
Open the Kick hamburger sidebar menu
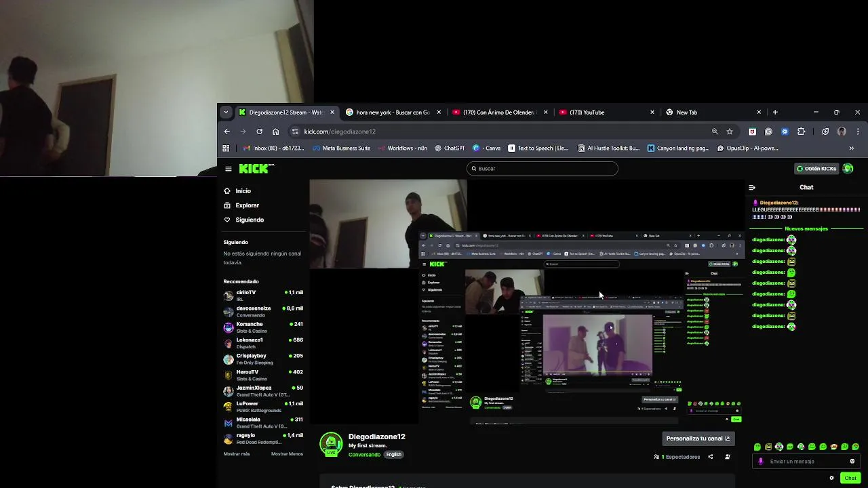point(229,169)
